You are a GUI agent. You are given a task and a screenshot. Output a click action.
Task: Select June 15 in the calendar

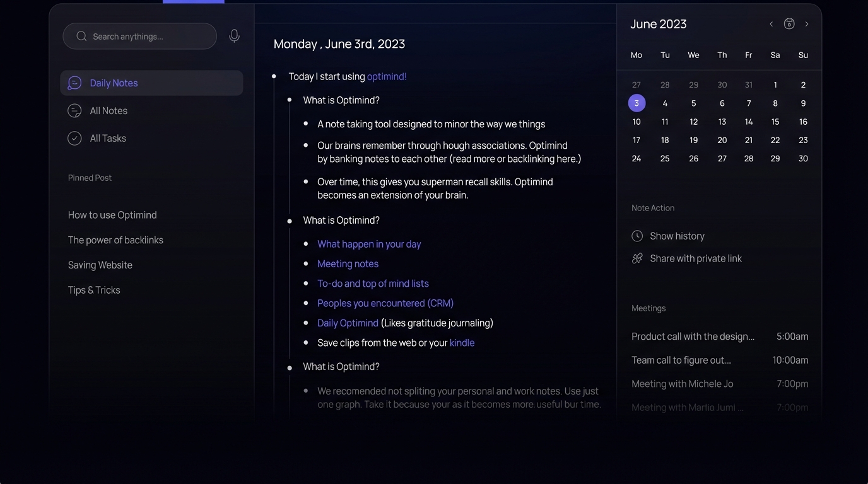[x=775, y=122]
